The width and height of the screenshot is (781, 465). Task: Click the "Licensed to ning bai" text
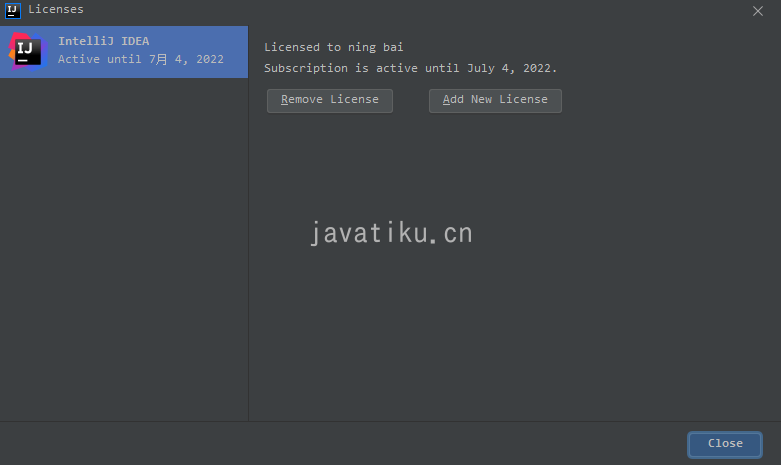[334, 47]
